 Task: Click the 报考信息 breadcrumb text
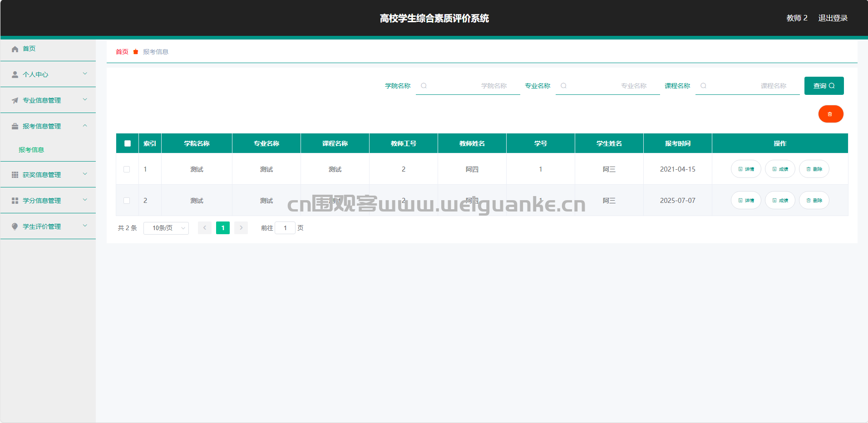(156, 52)
